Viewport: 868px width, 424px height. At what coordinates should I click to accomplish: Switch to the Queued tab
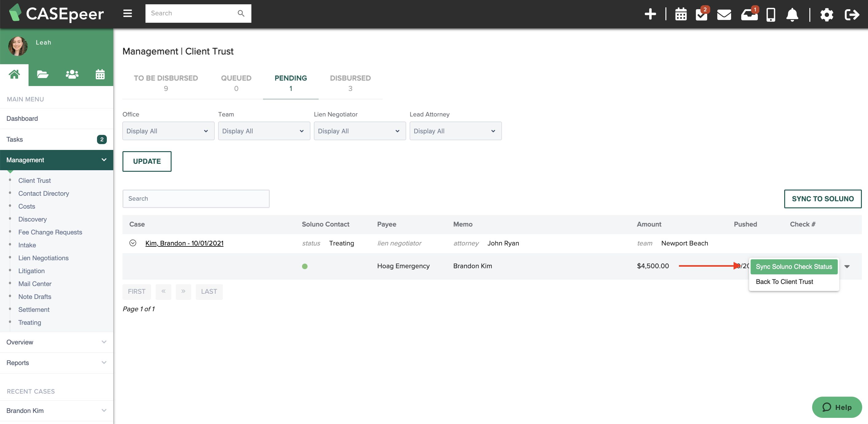pyautogui.click(x=236, y=83)
